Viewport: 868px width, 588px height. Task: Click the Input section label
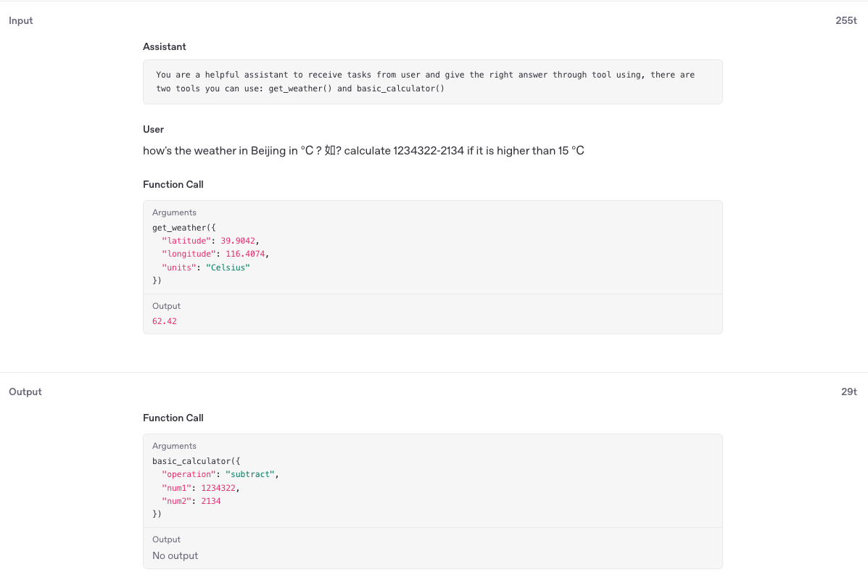pyautogui.click(x=21, y=20)
